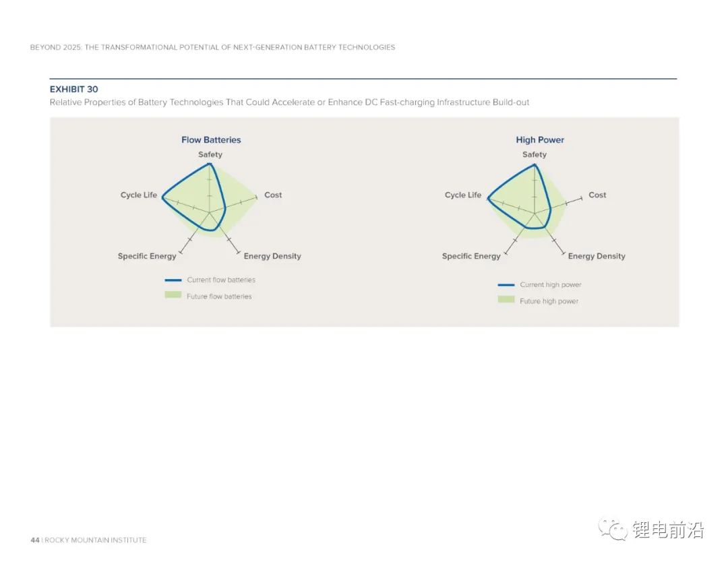Click Energy Density label on Flow Batteries chart
The image size is (728, 562).
coord(272,256)
